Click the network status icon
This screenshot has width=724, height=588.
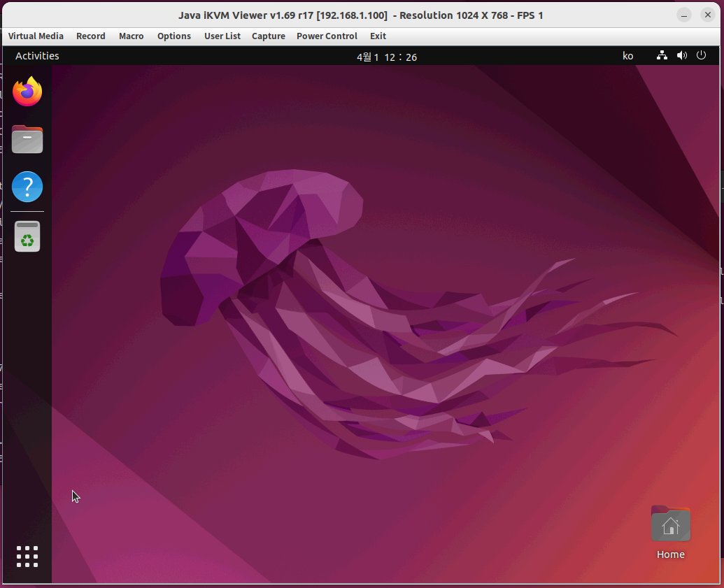(x=662, y=56)
